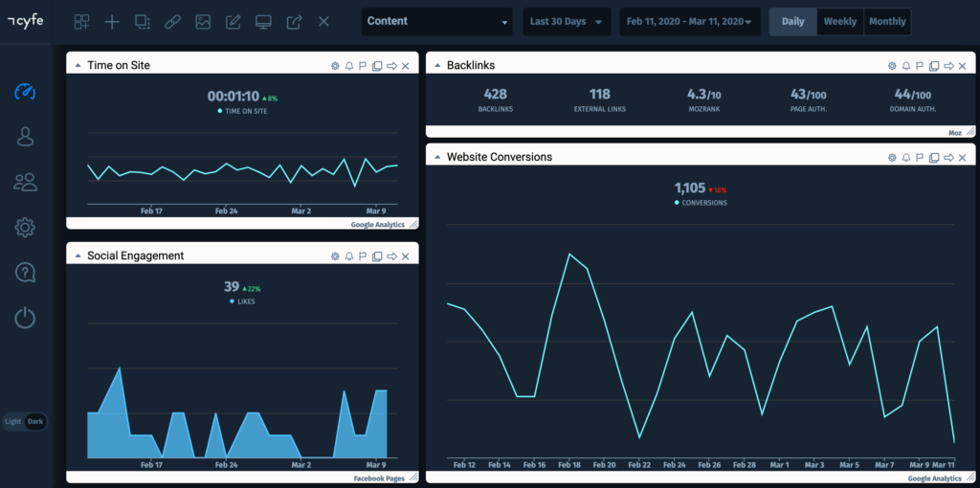The image size is (980, 488).
Task: Click the plus add widget icon
Action: pyautogui.click(x=112, y=22)
